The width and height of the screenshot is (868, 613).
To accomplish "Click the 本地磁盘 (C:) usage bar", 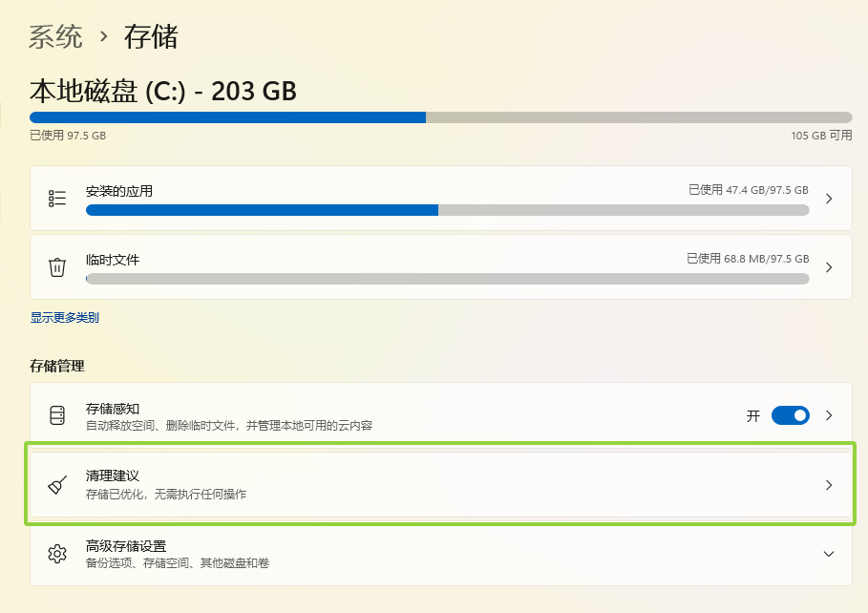I will (440, 117).
